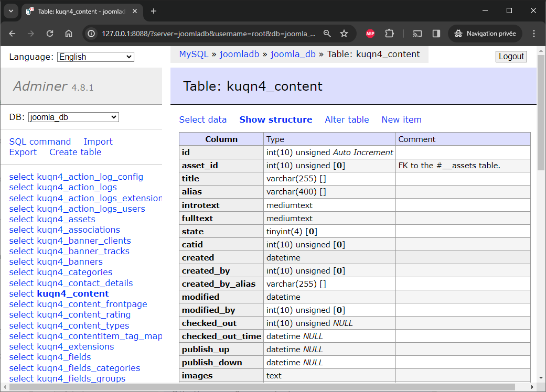Click the horizontal scrollbar right arrow
The height and width of the screenshot is (392, 546).
coord(532,387)
